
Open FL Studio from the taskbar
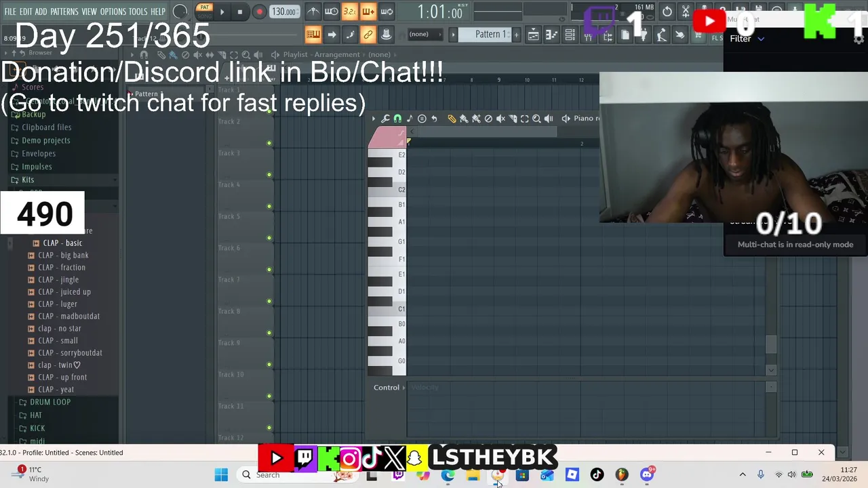click(622, 475)
